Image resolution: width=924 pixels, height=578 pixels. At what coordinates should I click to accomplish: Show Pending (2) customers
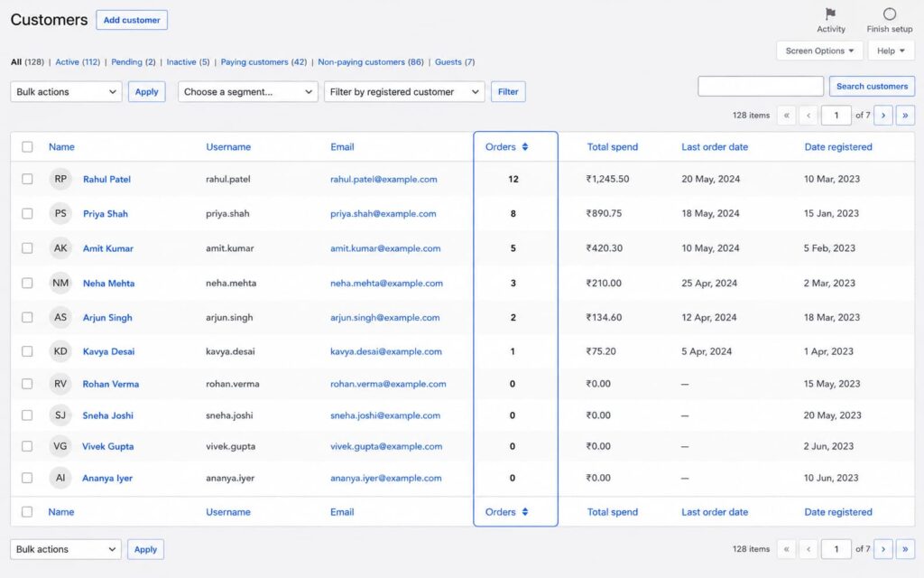(x=134, y=62)
